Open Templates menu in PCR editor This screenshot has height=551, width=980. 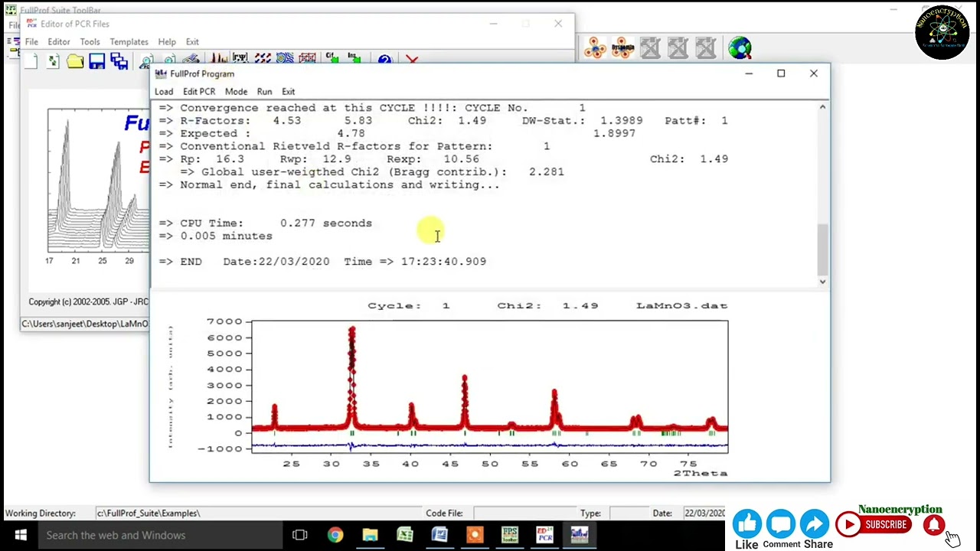point(129,42)
